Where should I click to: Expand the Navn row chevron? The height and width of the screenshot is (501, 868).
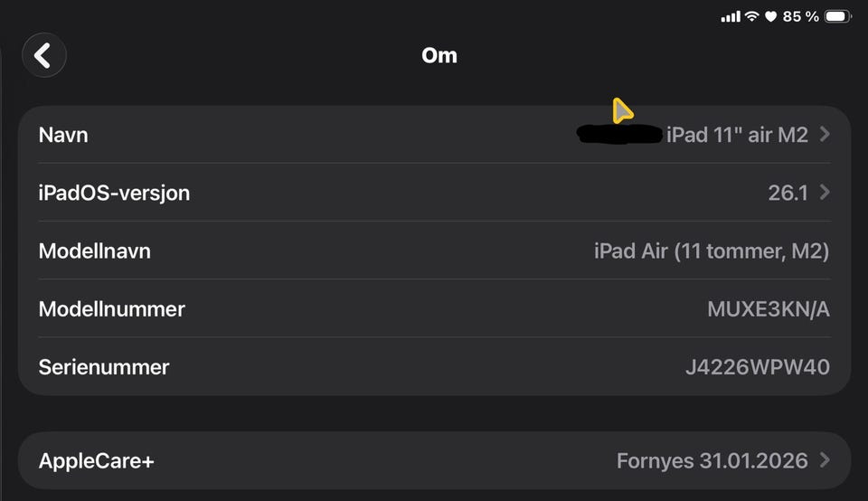point(824,135)
